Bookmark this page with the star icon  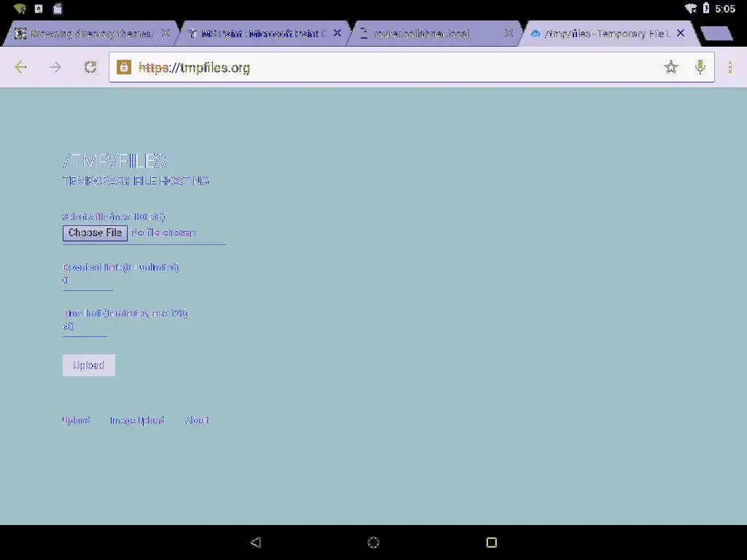(x=671, y=67)
